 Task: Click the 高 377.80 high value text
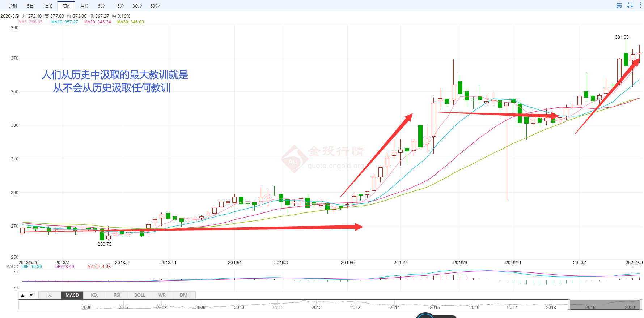(54, 16)
